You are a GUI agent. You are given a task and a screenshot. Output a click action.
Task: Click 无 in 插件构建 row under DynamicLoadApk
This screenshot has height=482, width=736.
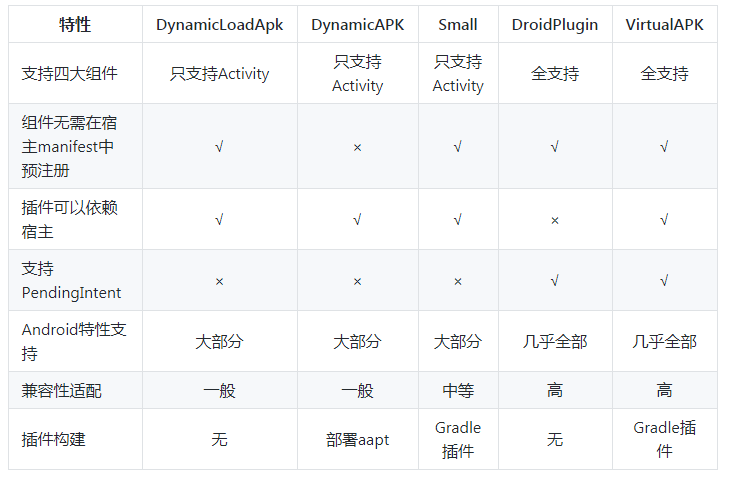[219, 439]
